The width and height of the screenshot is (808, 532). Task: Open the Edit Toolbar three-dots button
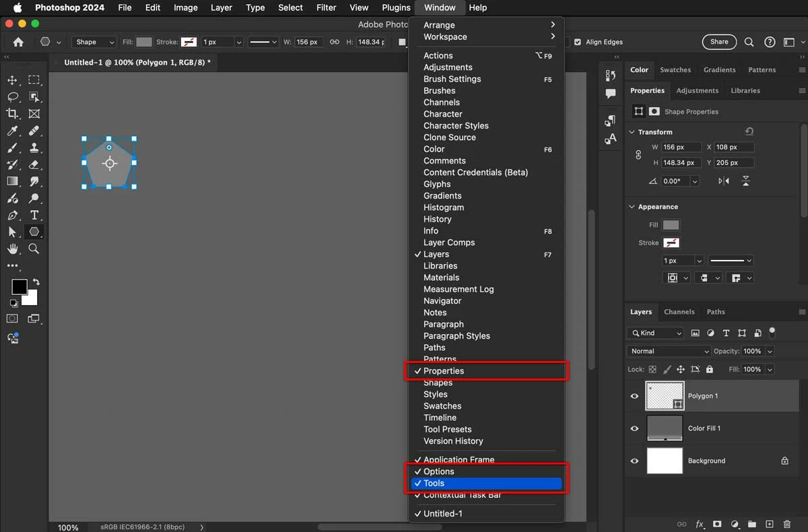point(12,265)
